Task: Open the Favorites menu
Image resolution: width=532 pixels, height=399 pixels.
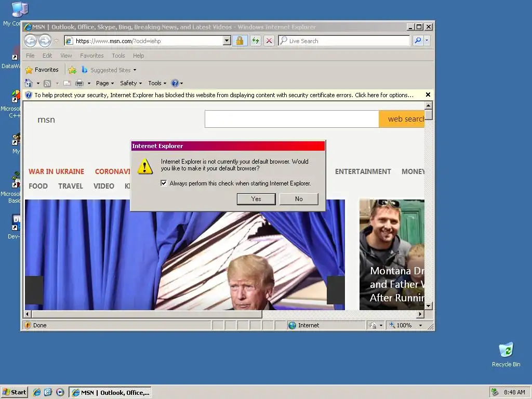Action: pos(91,56)
